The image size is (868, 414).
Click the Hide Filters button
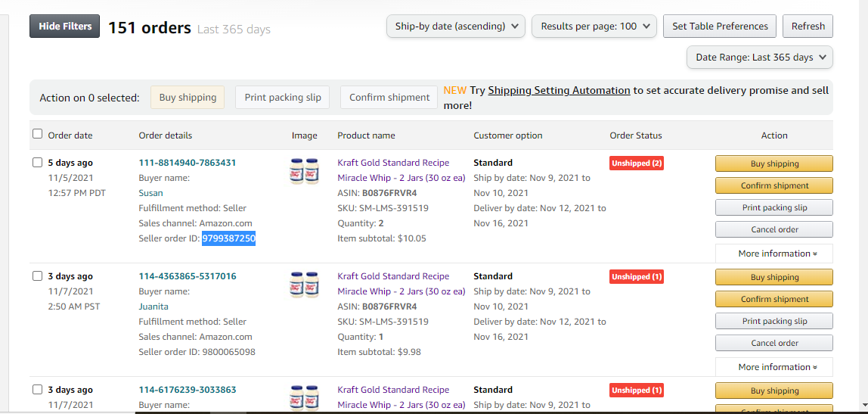point(65,26)
